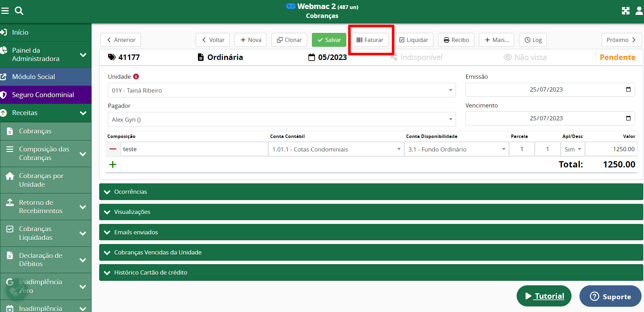The image size is (644, 312).
Task: Click the Liquidar checkbox button
Action: coord(414,40)
